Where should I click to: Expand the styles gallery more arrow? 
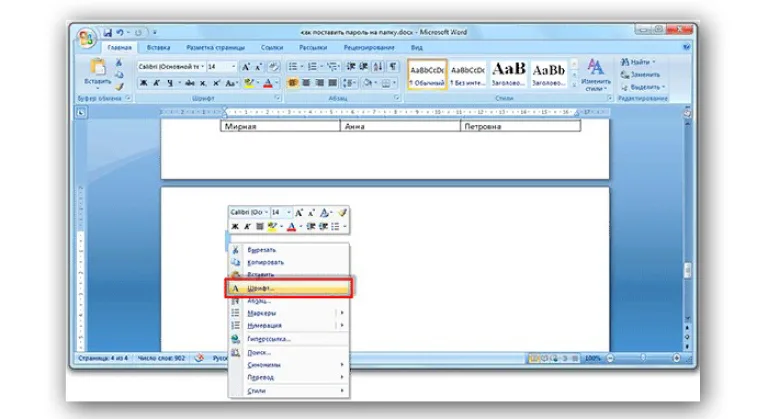tap(574, 85)
